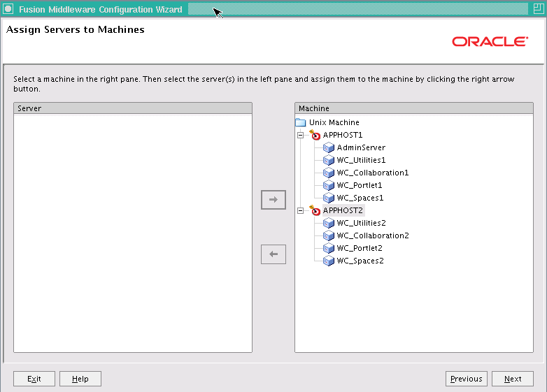Click the AdminServer server cube icon

pos(329,147)
